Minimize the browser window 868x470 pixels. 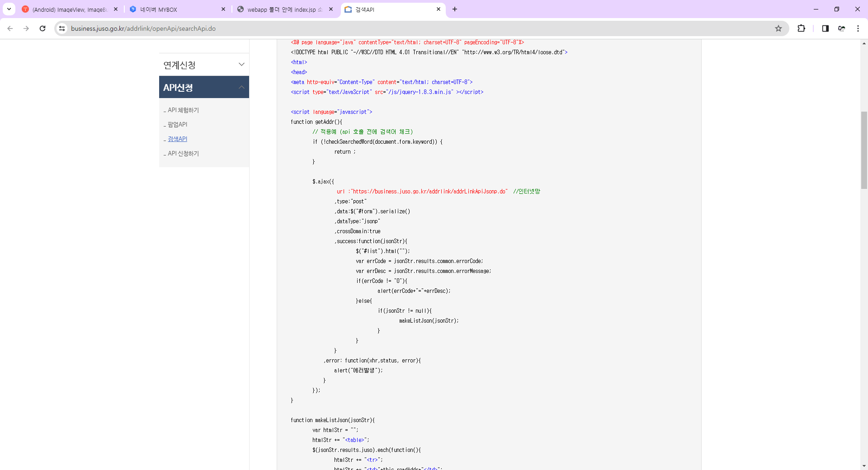click(x=816, y=9)
